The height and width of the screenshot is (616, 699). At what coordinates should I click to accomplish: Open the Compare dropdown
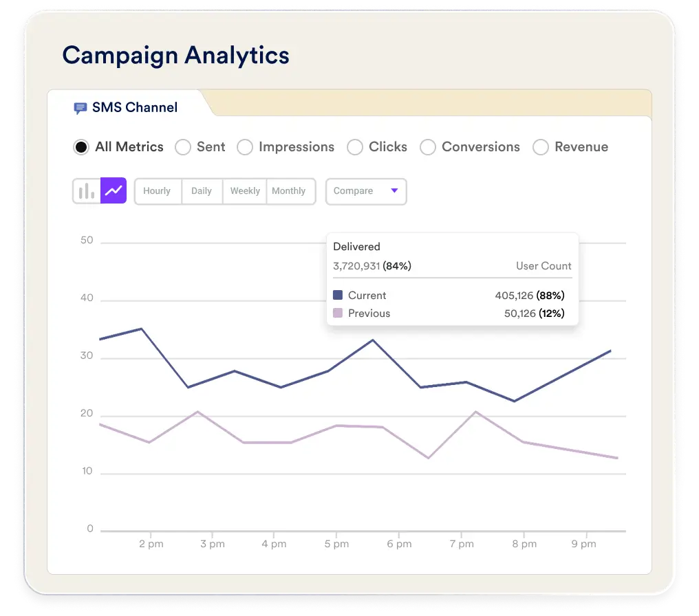[x=366, y=192]
